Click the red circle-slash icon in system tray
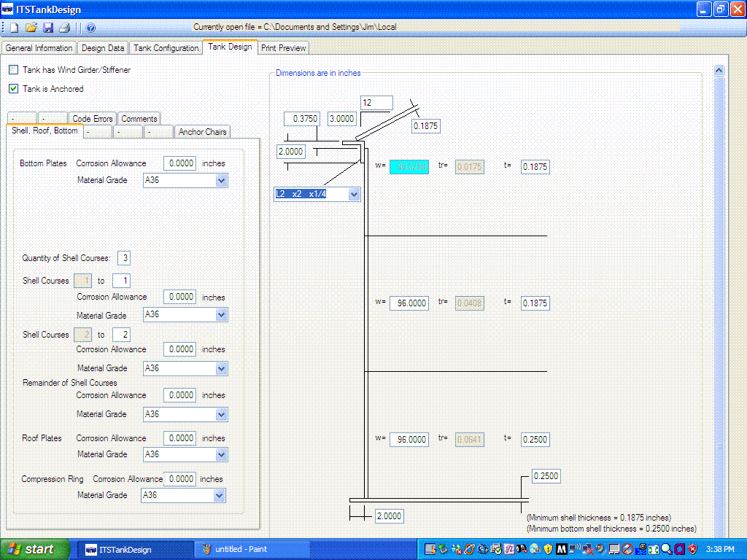This screenshot has height=560, width=747. 627,550
